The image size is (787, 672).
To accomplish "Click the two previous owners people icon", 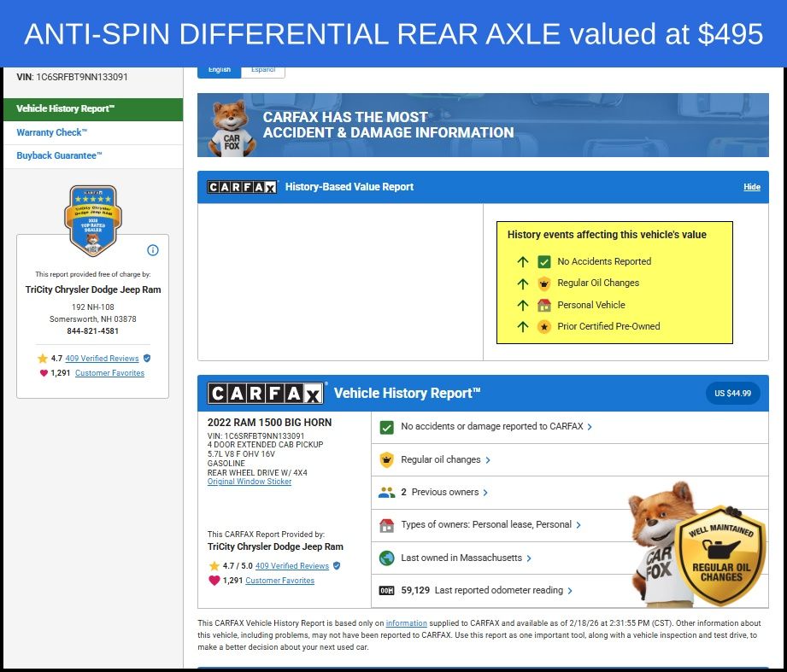I will coord(386,493).
